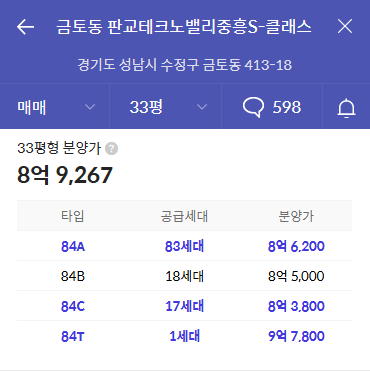Open the 598 comments speech bubble
Screen dimensions: 370x371
pos(272,107)
